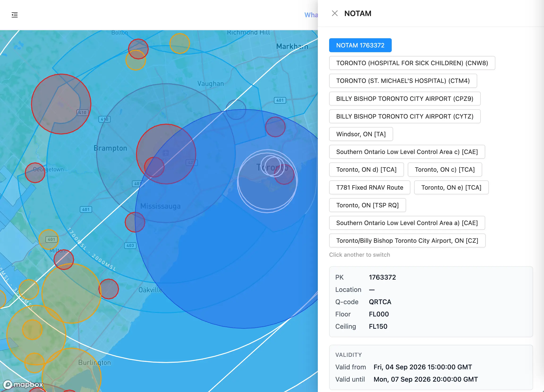Viewport: 544px width, 392px height.
Task: Select the Windsor, ON [TA] chip
Action: (x=361, y=134)
